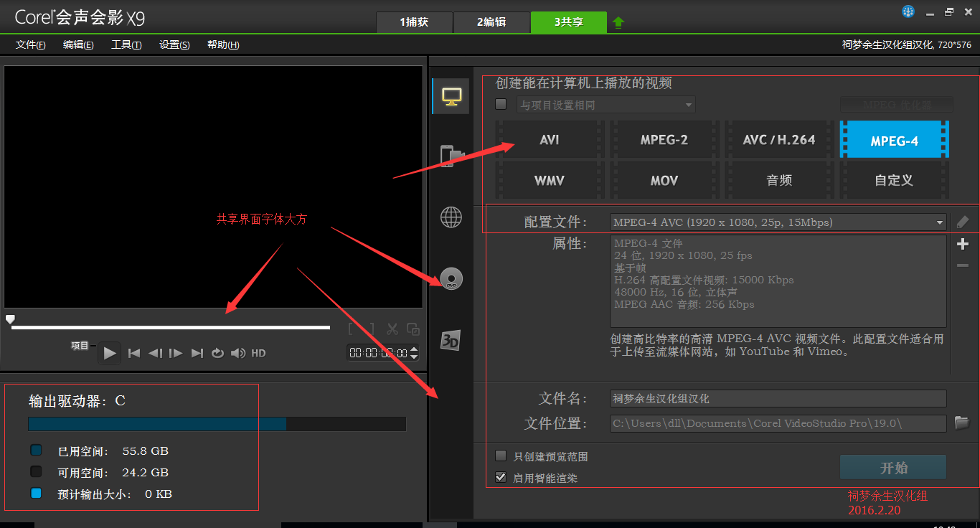Click the mark-in bracket
Screen dimensions: 980x528
click(352, 329)
